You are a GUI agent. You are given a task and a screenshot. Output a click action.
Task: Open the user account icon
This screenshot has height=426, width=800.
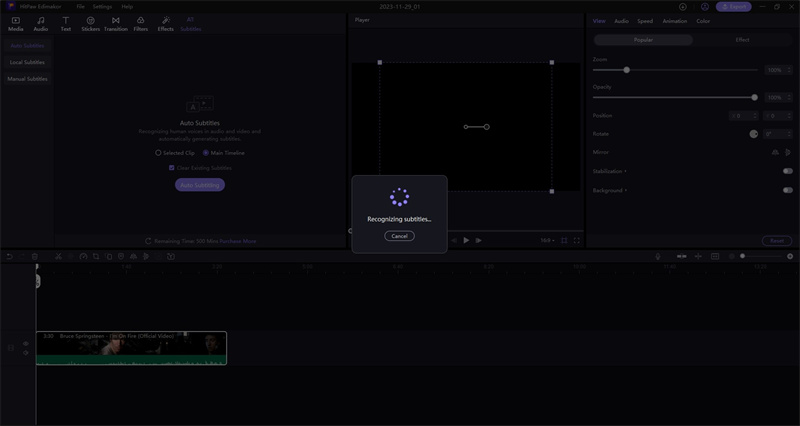point(705,7)
